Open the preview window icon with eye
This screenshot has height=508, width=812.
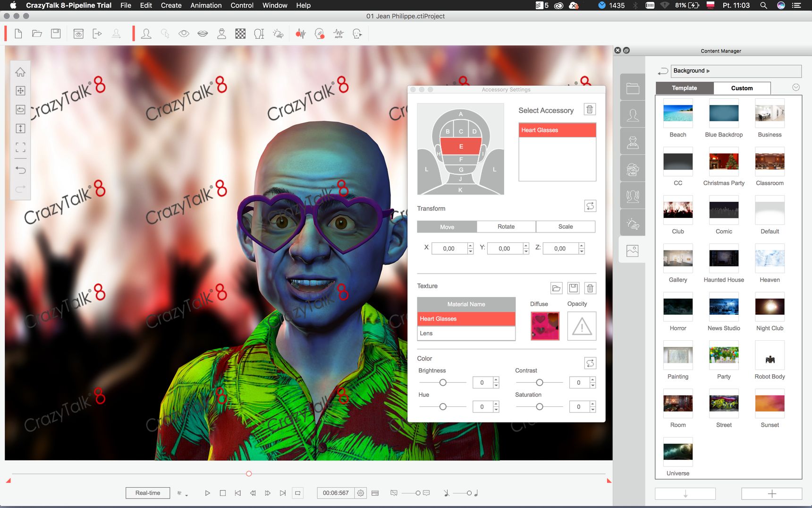click(x=78, y=34)
